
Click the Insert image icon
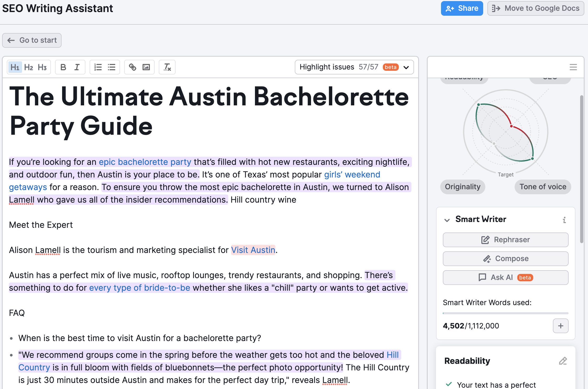click(x=146, y=67)
